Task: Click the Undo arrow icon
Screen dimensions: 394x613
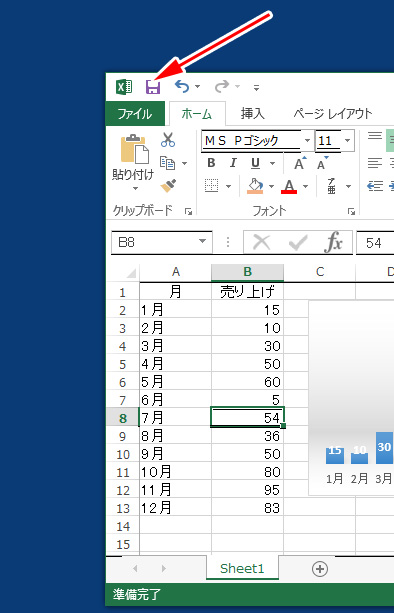Action: coord(182,86)
